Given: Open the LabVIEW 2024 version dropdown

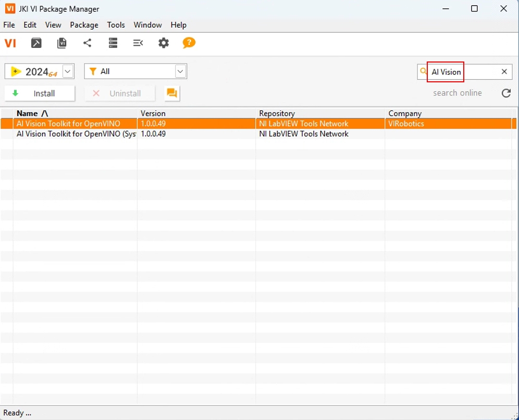Looking at the screenshot, I should 68,71.
